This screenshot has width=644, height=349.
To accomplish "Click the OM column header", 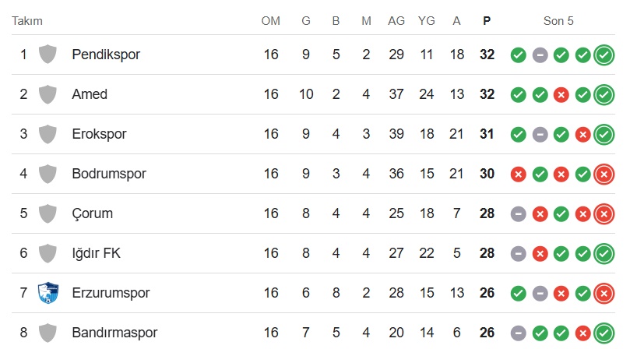I will click(270, 21).
